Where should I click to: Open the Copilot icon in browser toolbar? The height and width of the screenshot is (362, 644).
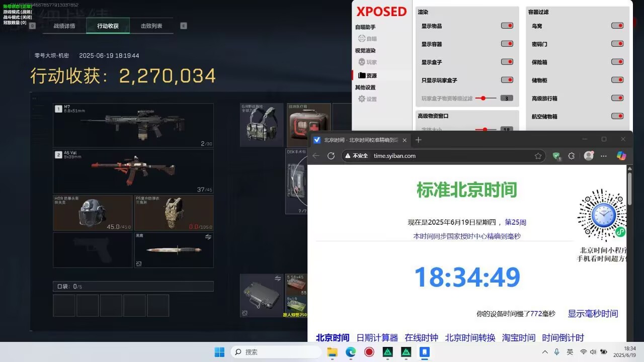coord(621,156)
